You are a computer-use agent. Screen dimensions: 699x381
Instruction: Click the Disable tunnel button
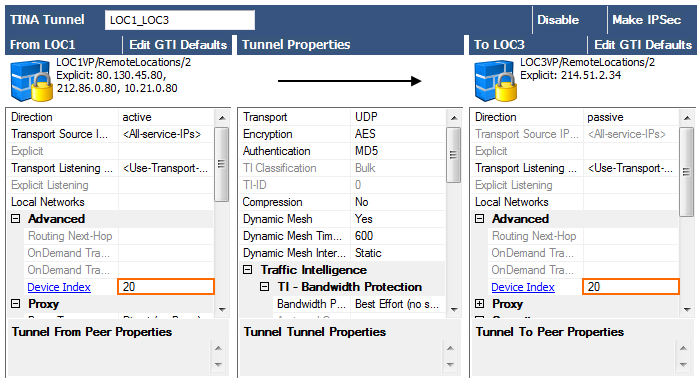click(x=558, y=20)
